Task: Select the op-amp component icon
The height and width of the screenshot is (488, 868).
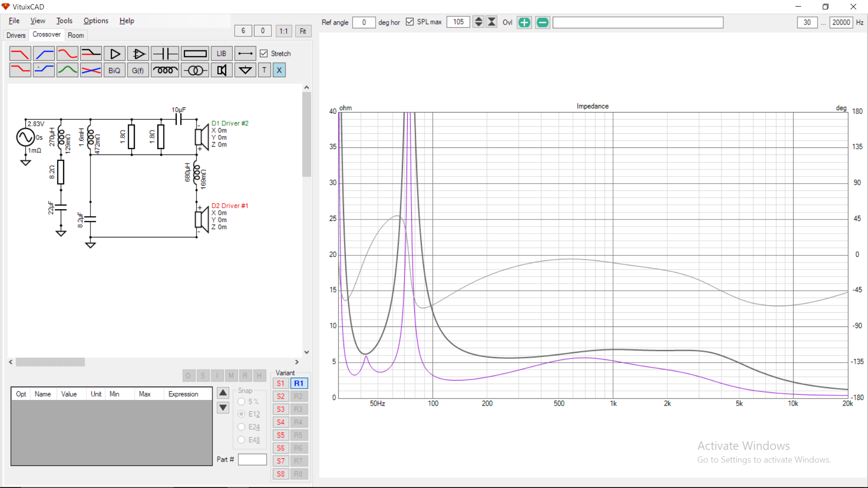Action: pos(138,54)
